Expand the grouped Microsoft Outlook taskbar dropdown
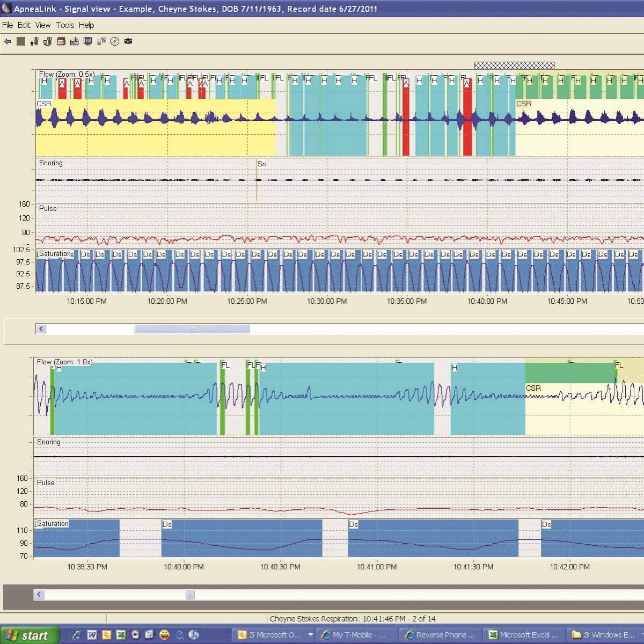The width and height of the screenshot is (644, 644). 310,635
